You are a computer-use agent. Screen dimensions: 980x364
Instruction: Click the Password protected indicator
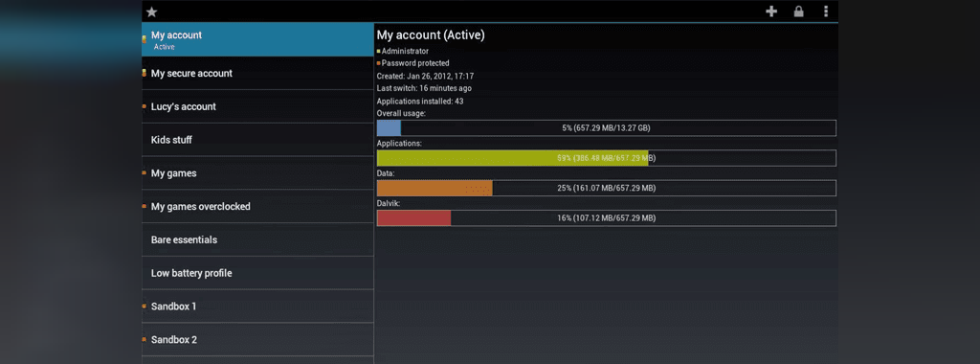[x=413, y=63]
